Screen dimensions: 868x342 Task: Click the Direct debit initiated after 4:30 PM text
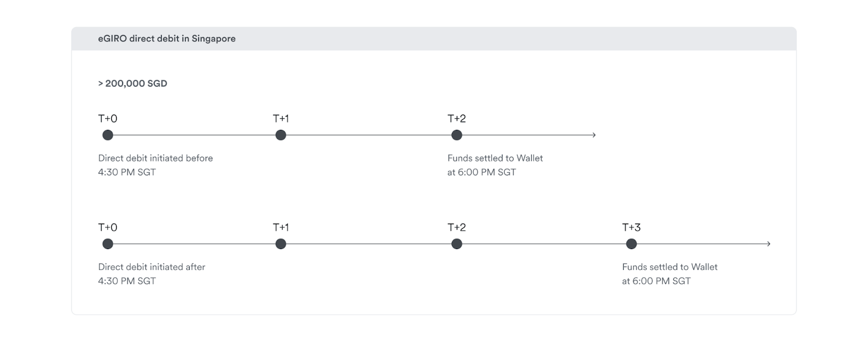click(151, 274)
